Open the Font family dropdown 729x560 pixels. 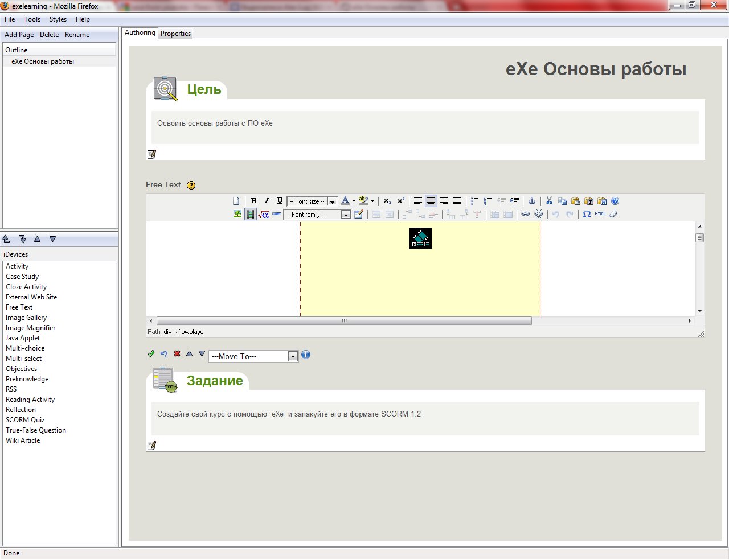tap(317, 215)
